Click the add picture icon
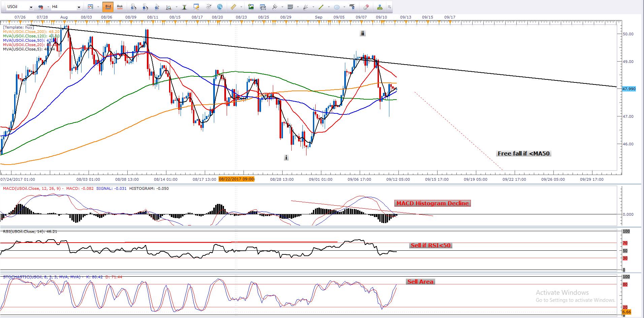Screen dimensions: 644x318 (x=251, y=7)
